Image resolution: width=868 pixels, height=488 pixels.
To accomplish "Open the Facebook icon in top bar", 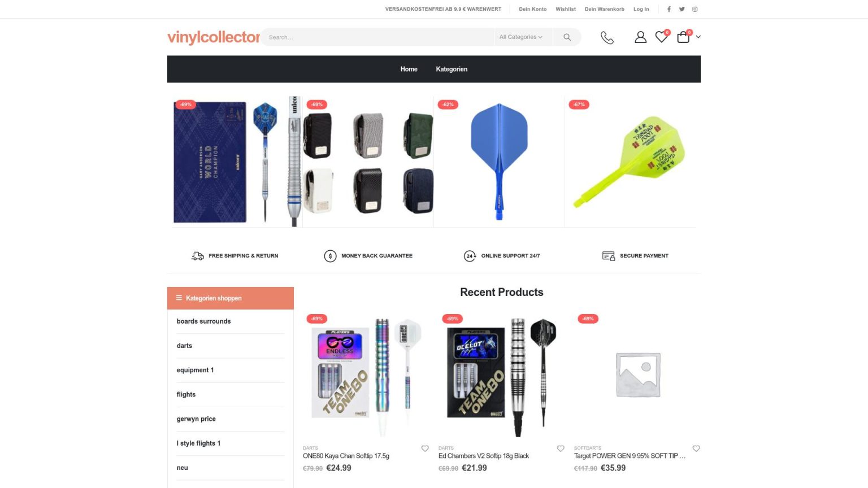I will (x=669, y=9).
